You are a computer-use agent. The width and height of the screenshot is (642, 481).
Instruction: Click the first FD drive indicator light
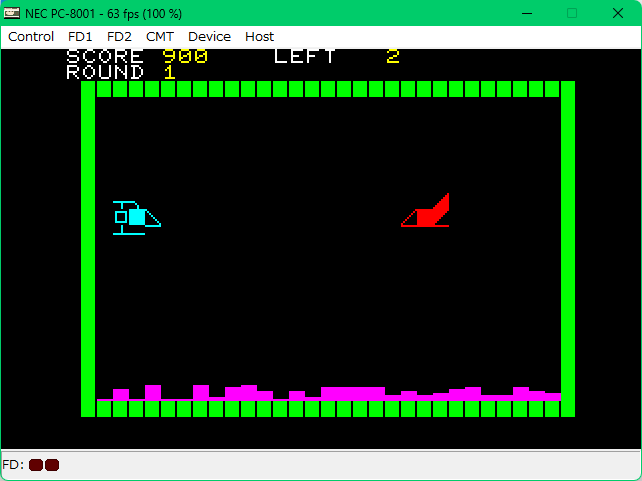(36, 465)
